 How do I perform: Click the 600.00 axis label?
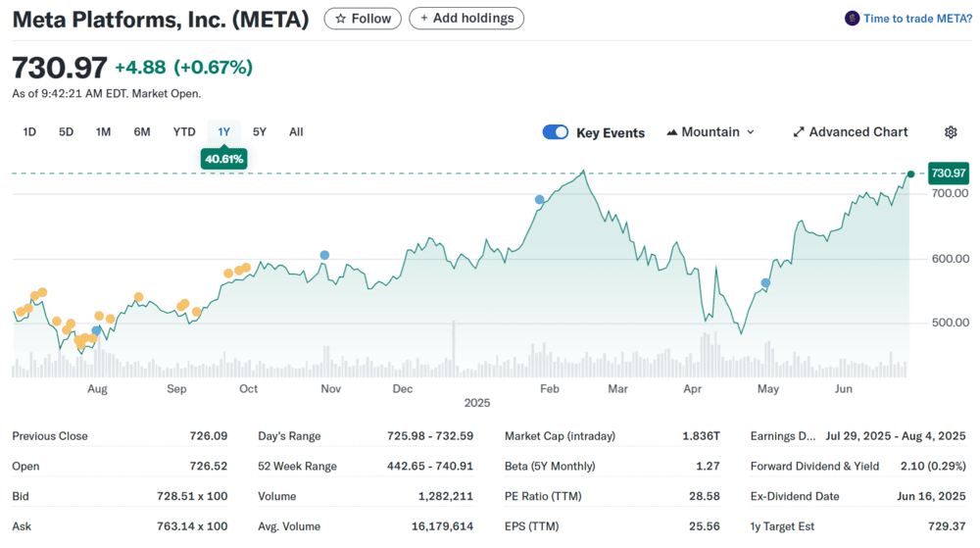coord(950,259)
